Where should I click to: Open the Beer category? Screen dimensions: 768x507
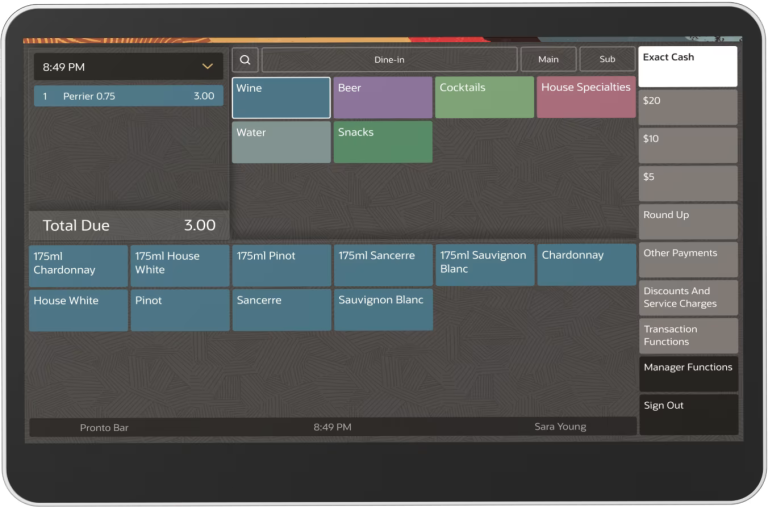tap(383, 98)
